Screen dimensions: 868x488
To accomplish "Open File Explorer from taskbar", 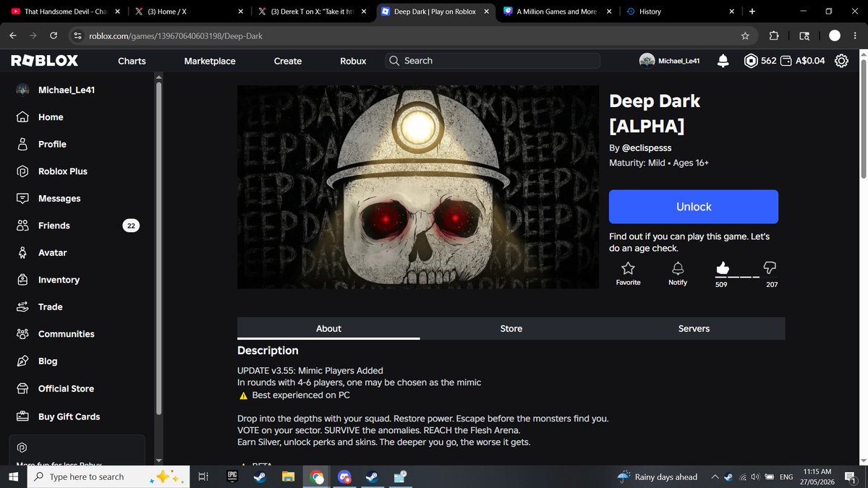I will click(288, 477).
